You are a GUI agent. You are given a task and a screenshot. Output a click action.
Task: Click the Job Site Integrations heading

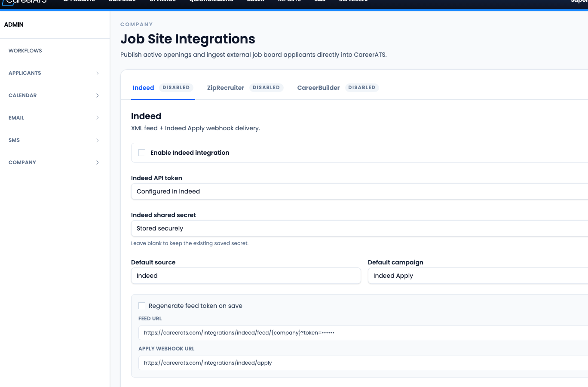(x=188, y=39)
